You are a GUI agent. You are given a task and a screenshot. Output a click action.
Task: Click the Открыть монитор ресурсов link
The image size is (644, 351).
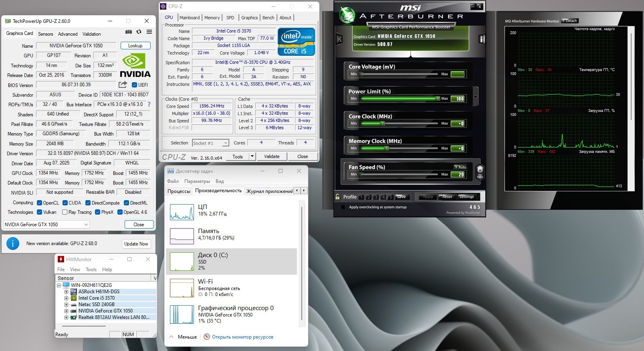point(242,337)
